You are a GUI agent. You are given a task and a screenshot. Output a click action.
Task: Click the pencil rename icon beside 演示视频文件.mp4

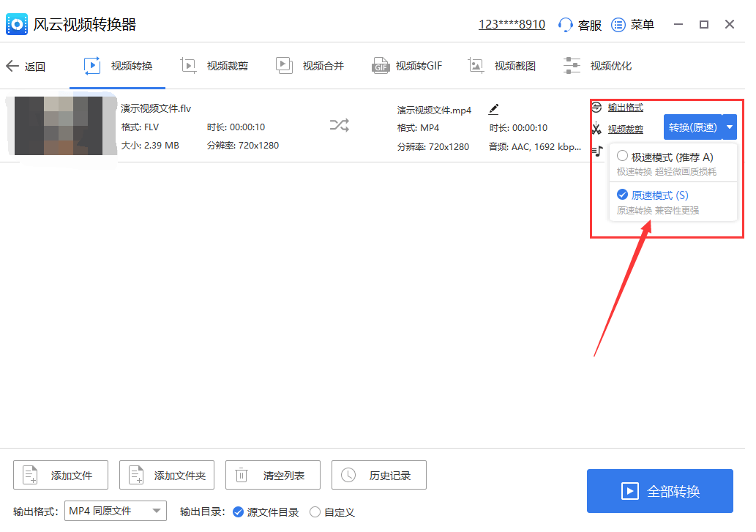[x=493, y=110]
